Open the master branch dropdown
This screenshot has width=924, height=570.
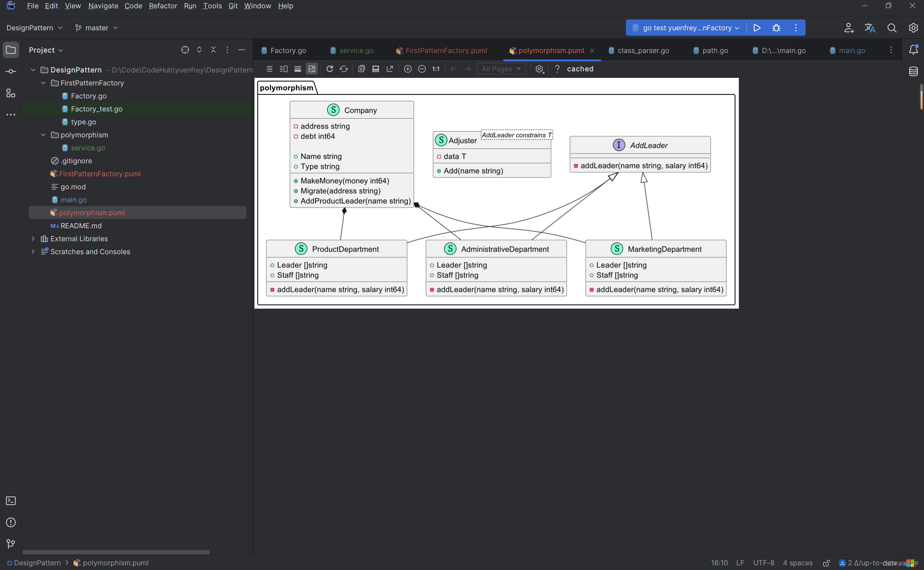[x=97, y=28]
